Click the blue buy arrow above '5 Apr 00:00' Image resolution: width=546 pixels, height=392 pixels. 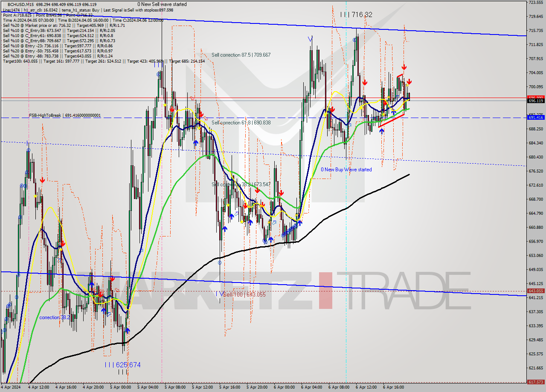[127, 330]
